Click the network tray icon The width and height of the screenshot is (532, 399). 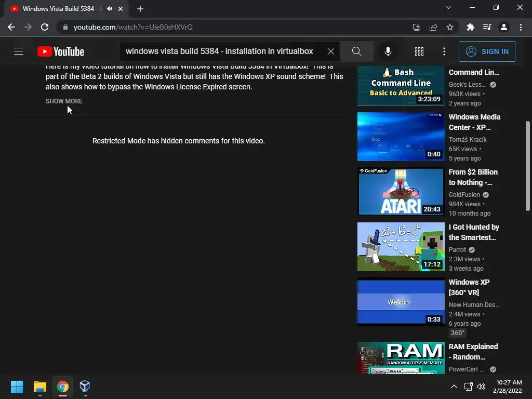pos(469,387)
